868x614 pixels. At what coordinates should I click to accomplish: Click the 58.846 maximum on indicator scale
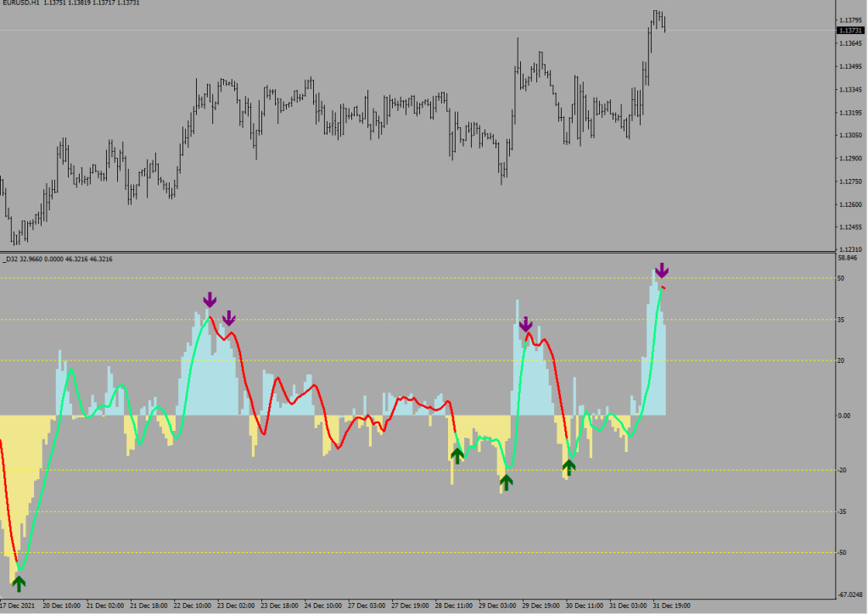848,258
